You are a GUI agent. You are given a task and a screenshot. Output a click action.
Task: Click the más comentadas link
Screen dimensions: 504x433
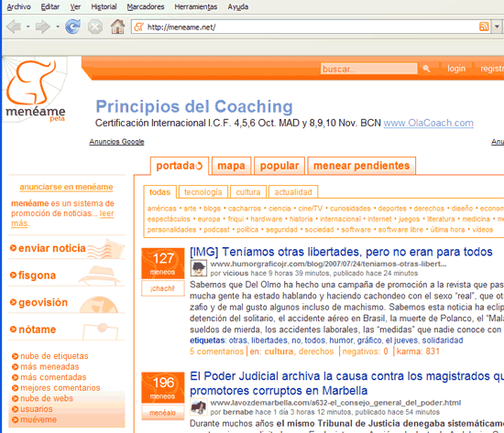point(53,377)
